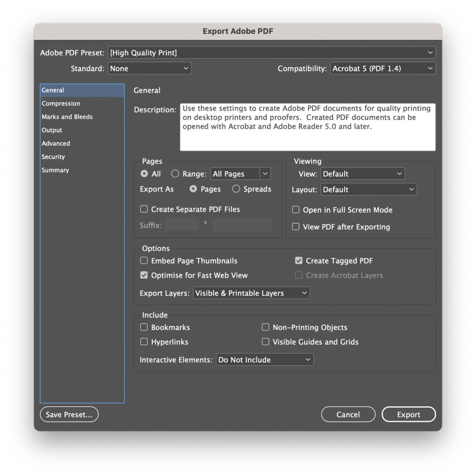The image size is (476, 476).
Task: Open the Standard dropdown
Action: [x=149, y=68]
